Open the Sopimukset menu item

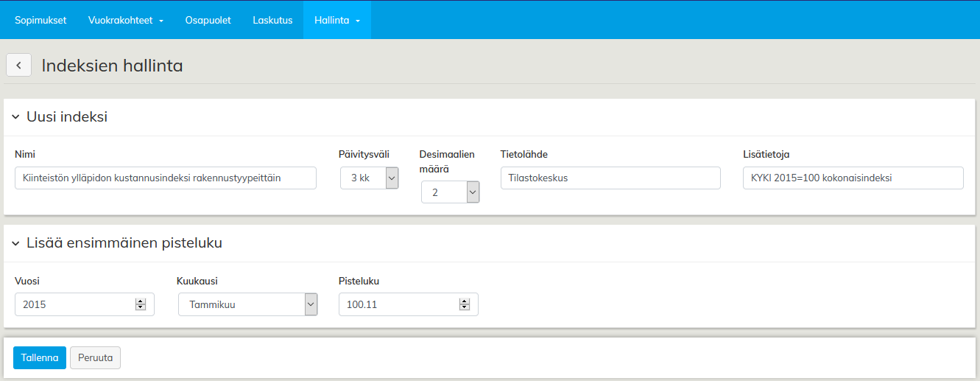tap(40, 20)
